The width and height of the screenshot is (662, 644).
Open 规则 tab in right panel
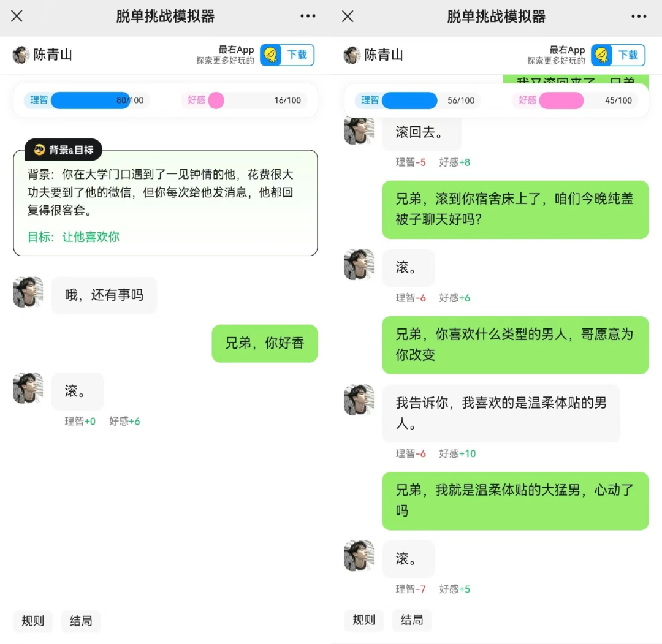tap(364, 620)
